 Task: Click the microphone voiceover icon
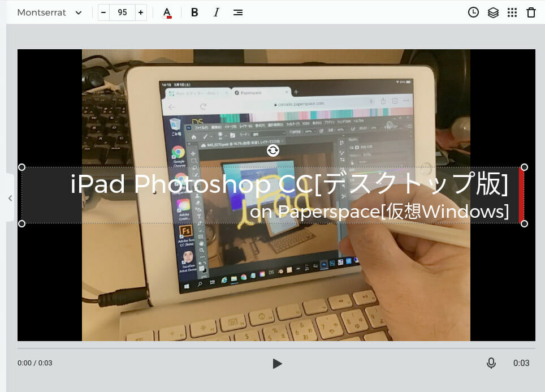[x=491, y=363]
